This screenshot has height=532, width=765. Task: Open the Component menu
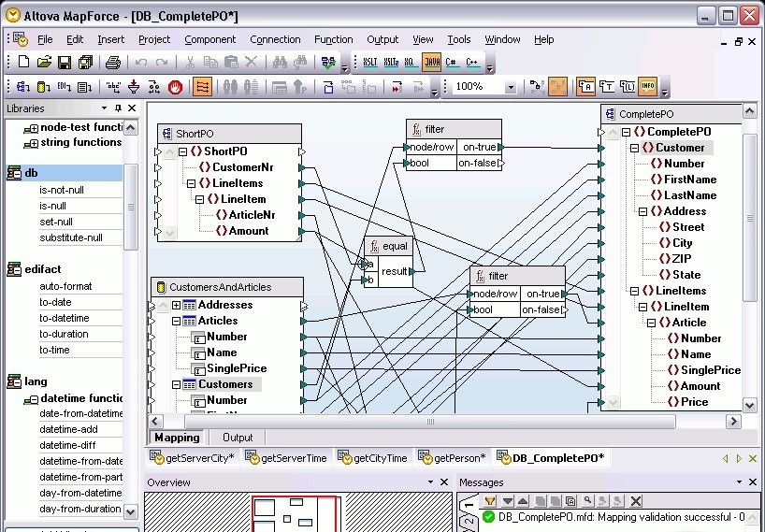click(x=209, y=39)
